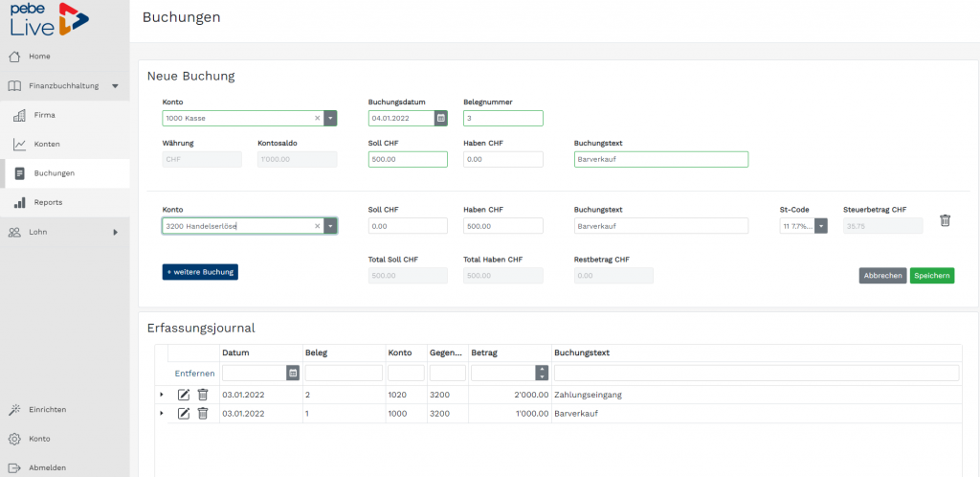Clear the 3200 Handelserlöse account selection
Image resolution: width=980 pixels, height=477 pixels.
pyautogui.click(x=317, y=226)
